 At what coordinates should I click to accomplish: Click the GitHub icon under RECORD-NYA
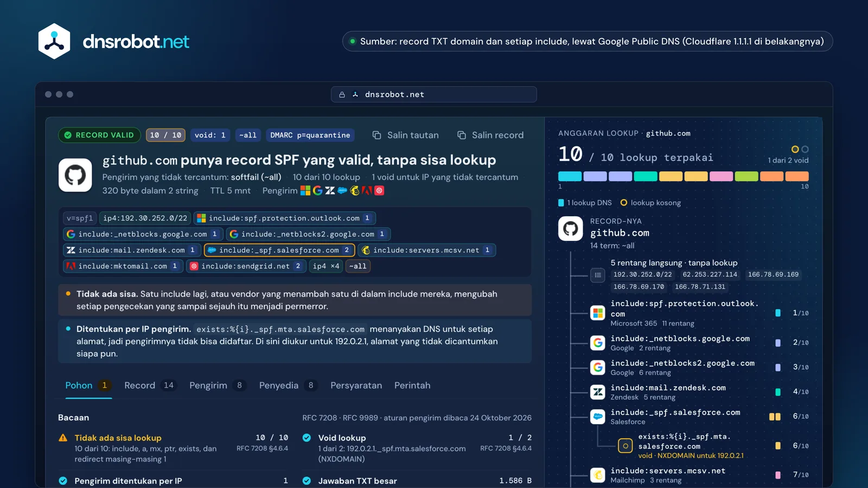click(x=570, y=229)
